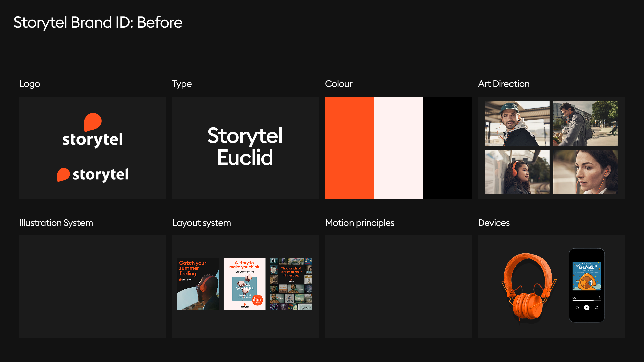This screenshot has width=644, height=362.
Task: Click the Sögur fyrir svefninn book cover
Action: [586, 276]
